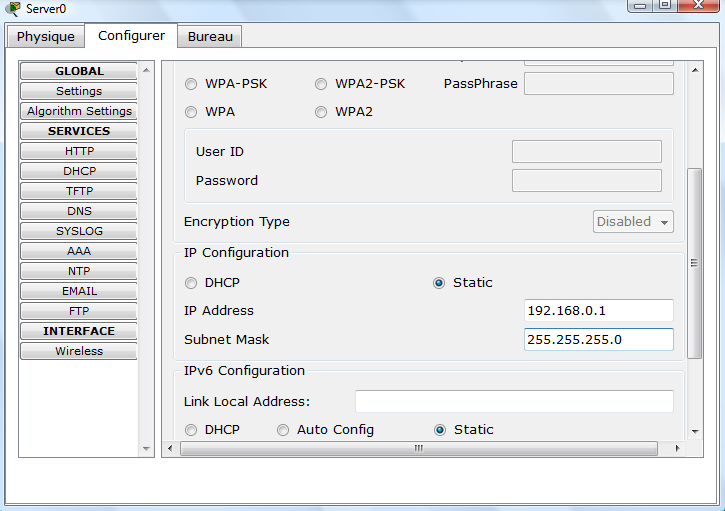Select the WPA2-PSK radio button
This screenshot has height=511, width=725.
click(x=321, y=84)
